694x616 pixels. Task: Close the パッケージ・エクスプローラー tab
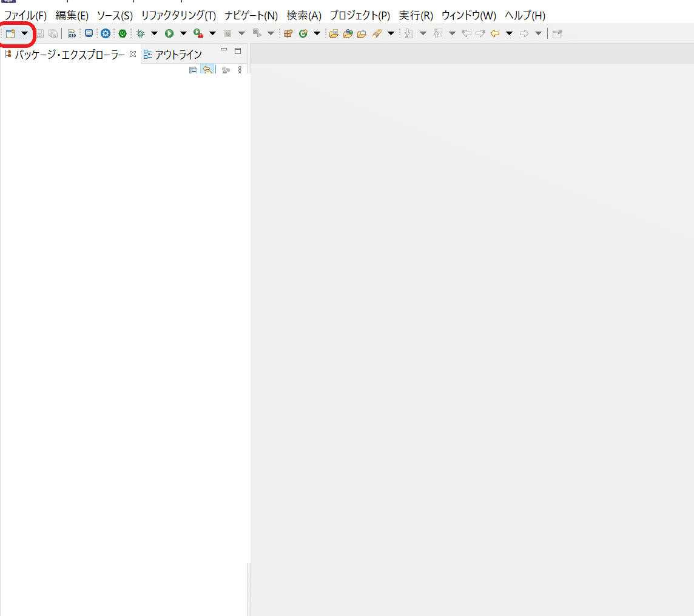click(133, 54)
